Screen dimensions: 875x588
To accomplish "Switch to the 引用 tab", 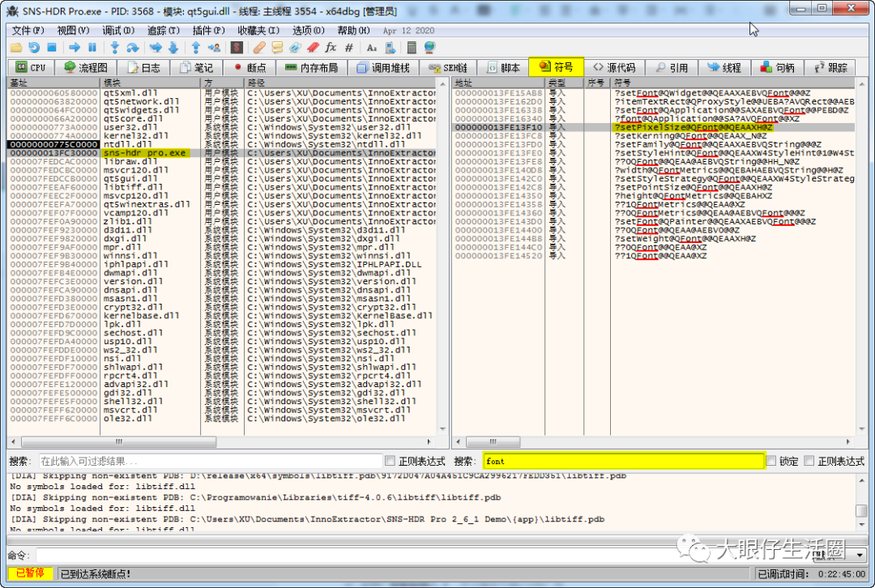I will click(672, 67).
